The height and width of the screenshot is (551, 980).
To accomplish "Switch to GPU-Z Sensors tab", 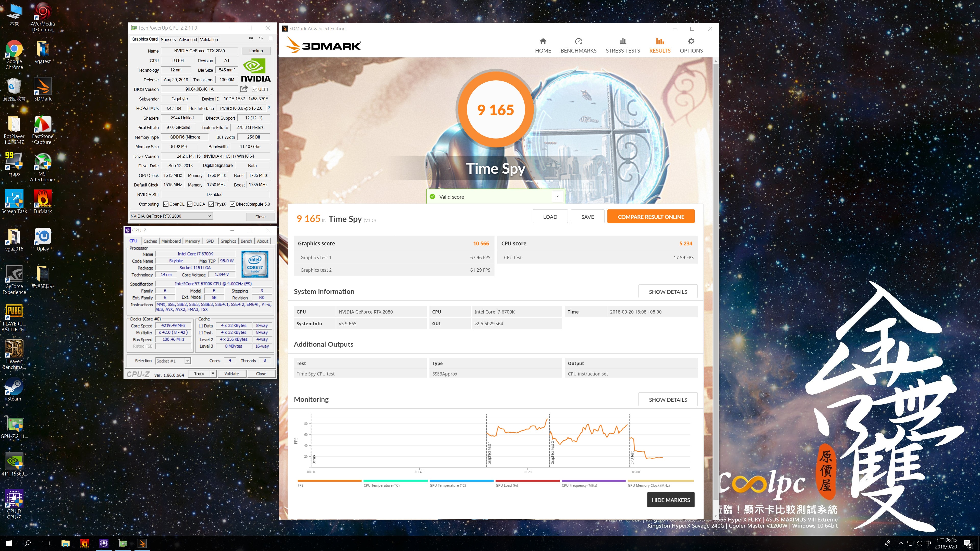I will point(168,39).
